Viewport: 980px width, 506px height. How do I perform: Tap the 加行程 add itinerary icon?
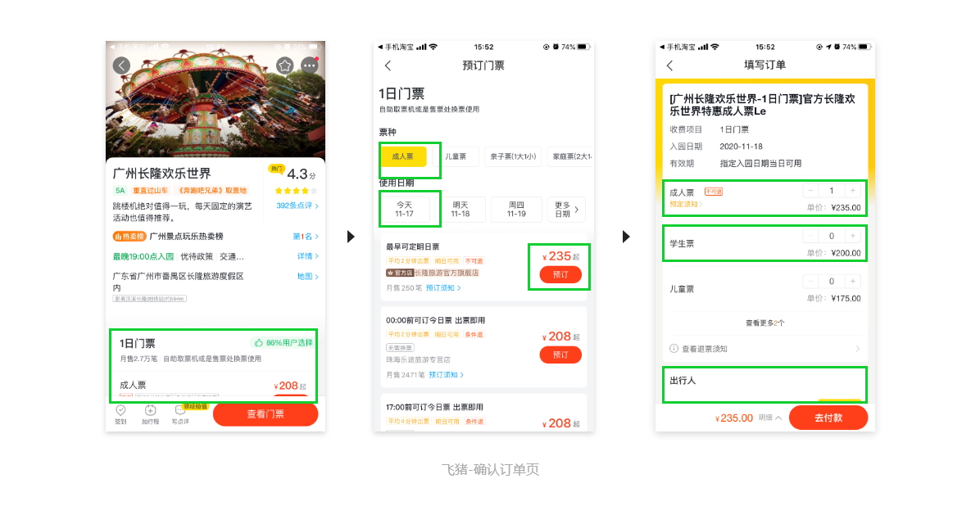pos(150,414)
